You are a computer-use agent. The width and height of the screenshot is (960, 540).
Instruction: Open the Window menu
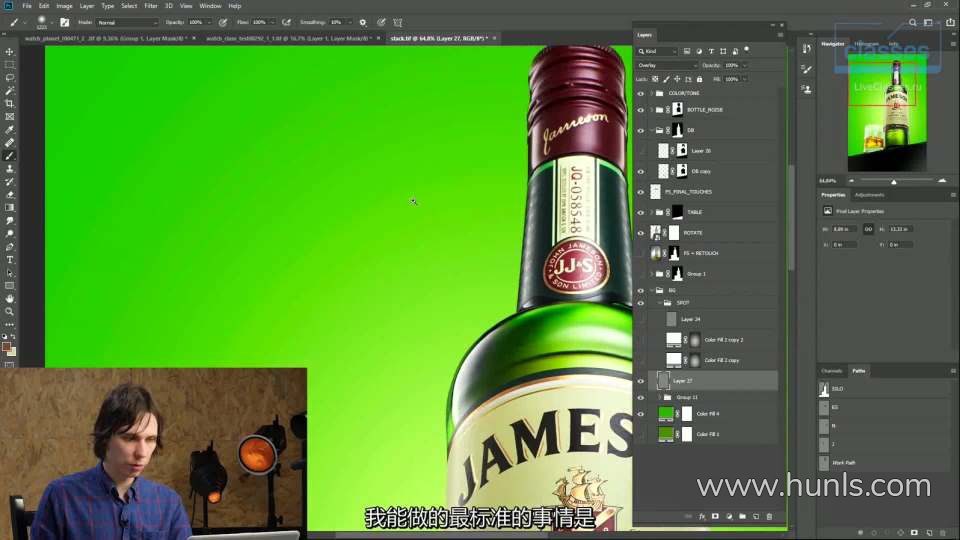210,6
